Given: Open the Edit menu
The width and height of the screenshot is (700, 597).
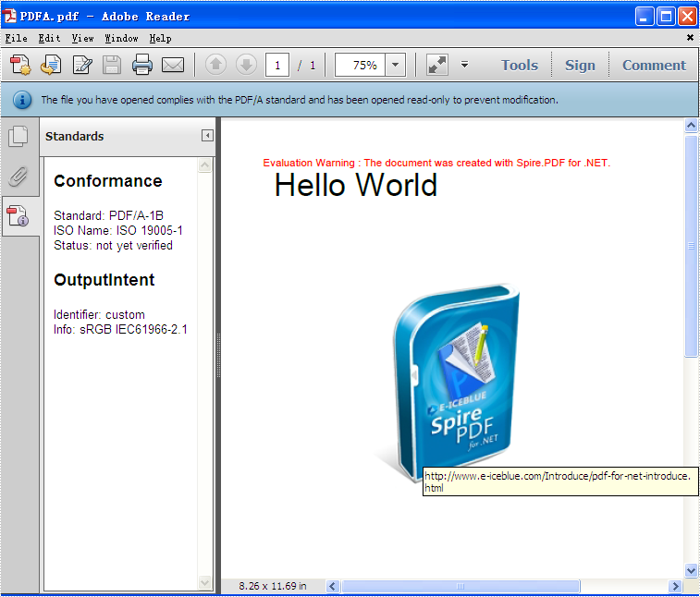Looking at the screenshot, I should tap(49, 39).
